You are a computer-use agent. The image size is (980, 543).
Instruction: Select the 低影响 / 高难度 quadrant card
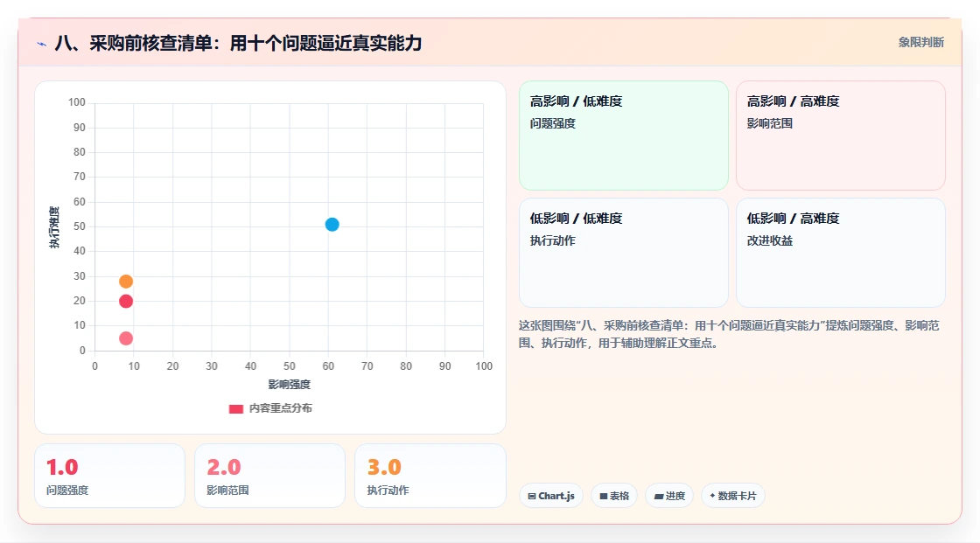point(841,253)
